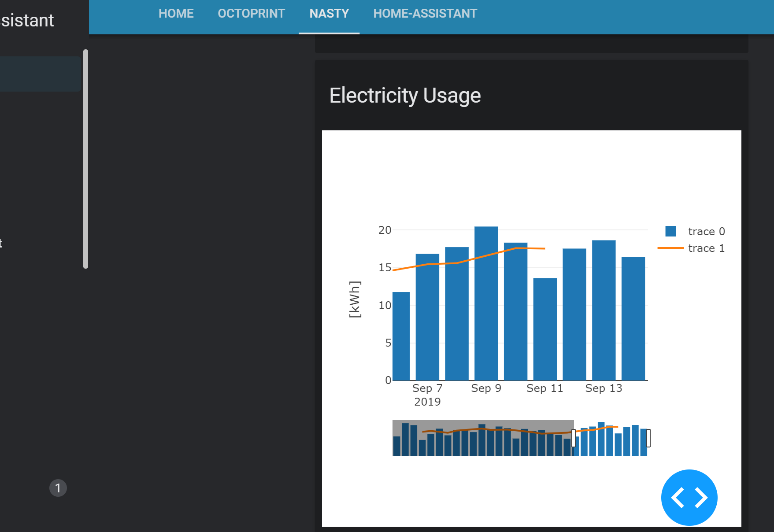Click the right range slider grip
The height and width of the screenshot is (532, 774).
pos(648,438)
